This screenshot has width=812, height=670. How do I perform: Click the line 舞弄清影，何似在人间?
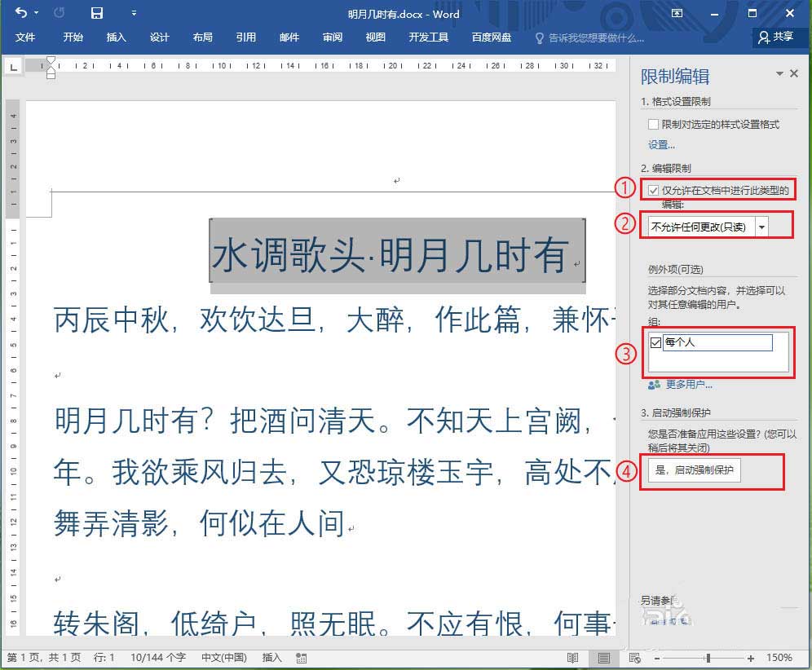(200, 523)
